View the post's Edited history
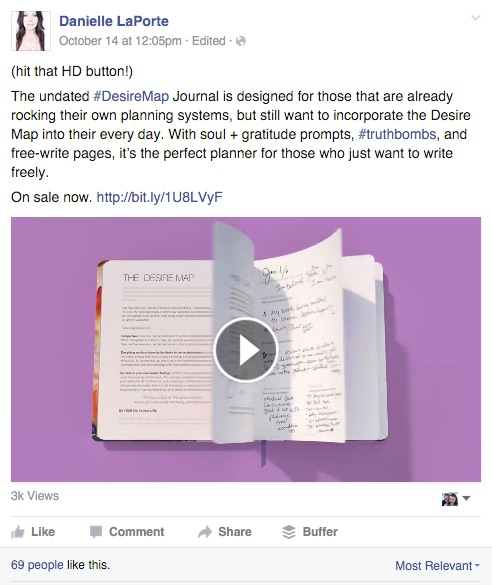 [209, 41]
